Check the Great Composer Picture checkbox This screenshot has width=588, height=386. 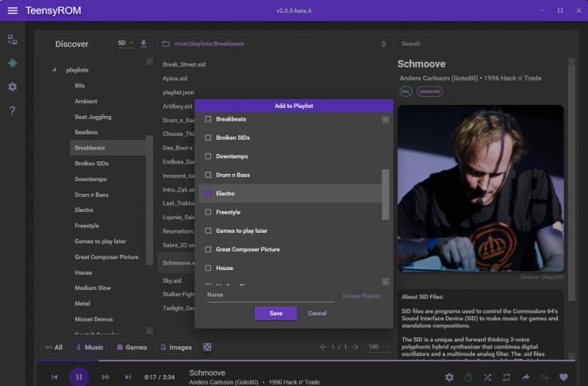point(208,249)
